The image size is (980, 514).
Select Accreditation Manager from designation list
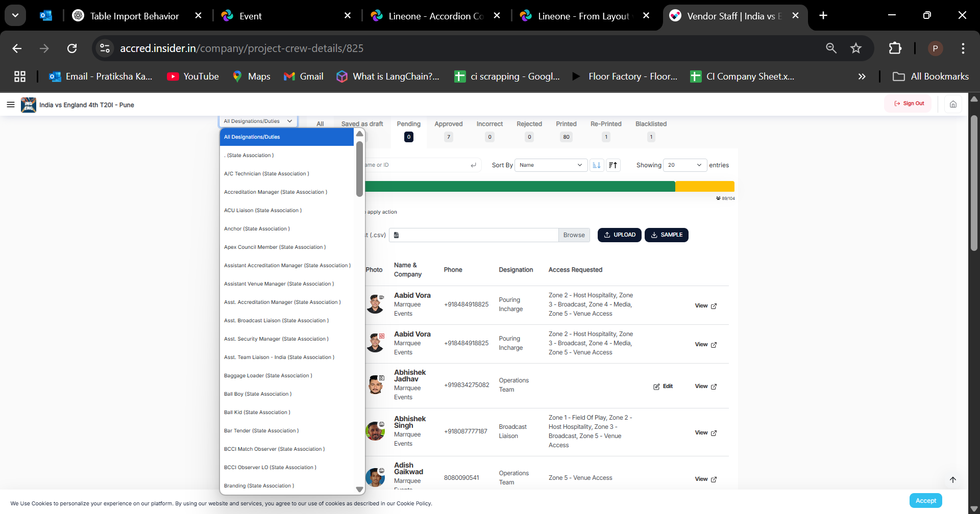(276, 192)
